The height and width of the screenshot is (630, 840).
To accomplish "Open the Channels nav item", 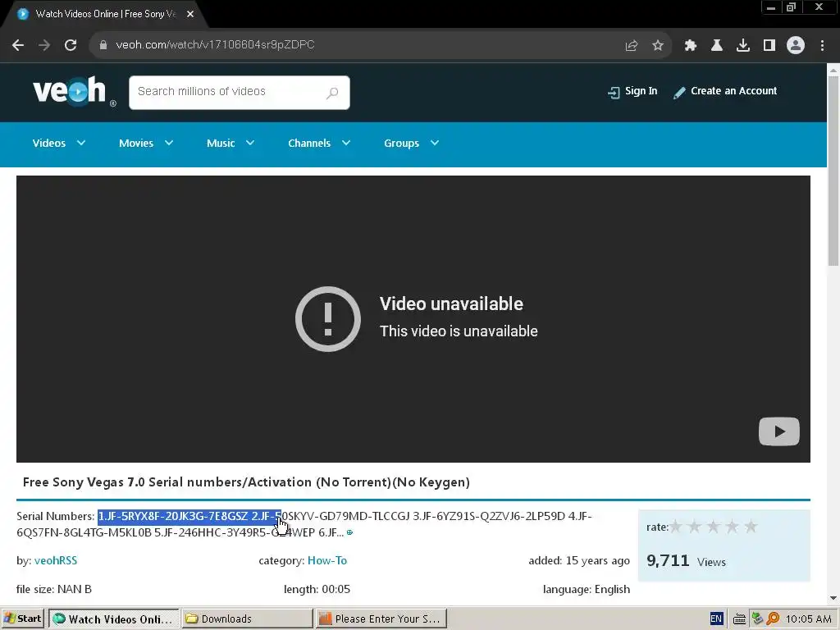I will click(x=309, y=143).
